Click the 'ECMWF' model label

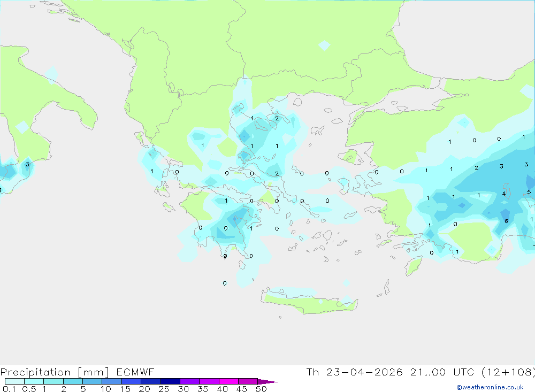click(135, 372)
